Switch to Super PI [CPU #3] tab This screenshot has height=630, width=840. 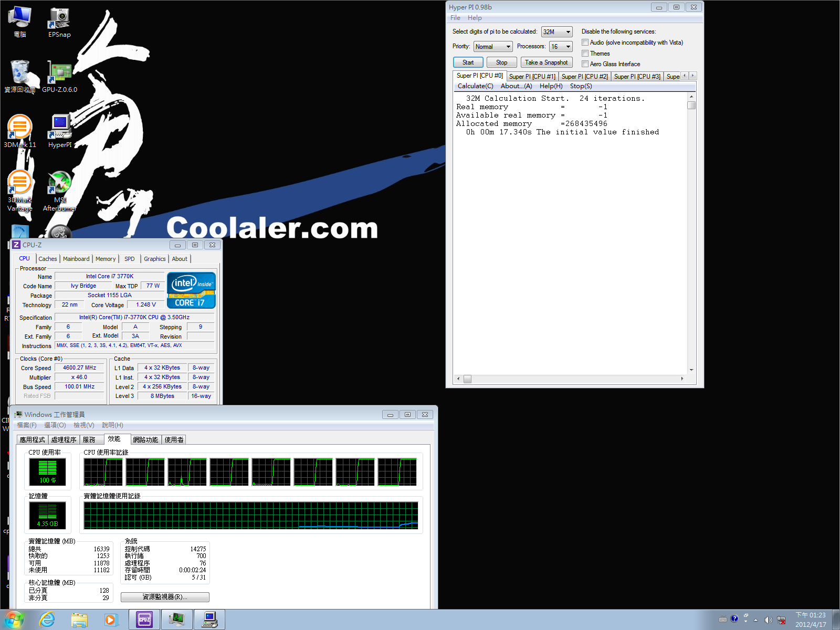[637, 77]
